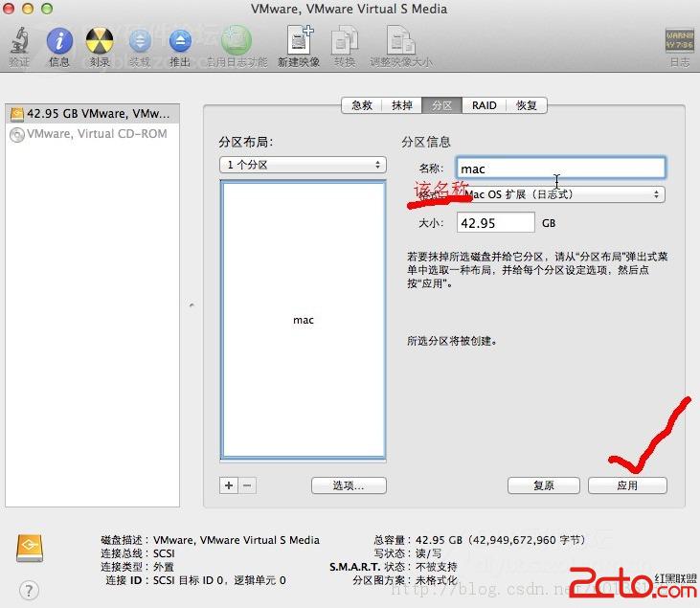Click the 连接总线 SCSI text
The height and width of the screenshot is (608, 700).
point(138,553)
